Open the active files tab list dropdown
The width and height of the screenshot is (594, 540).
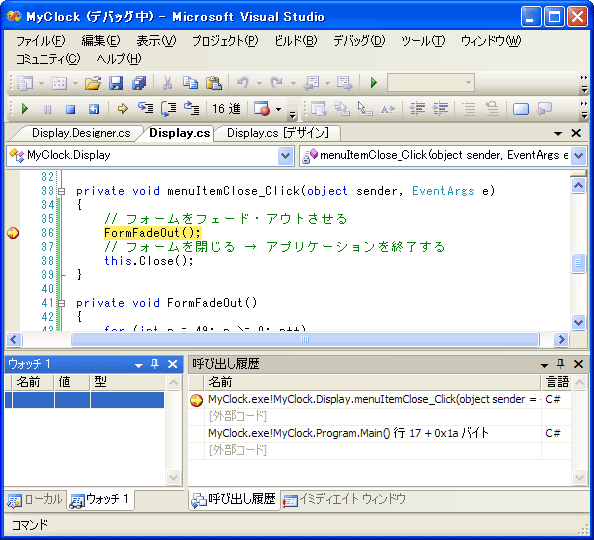(x=558, y=133)
